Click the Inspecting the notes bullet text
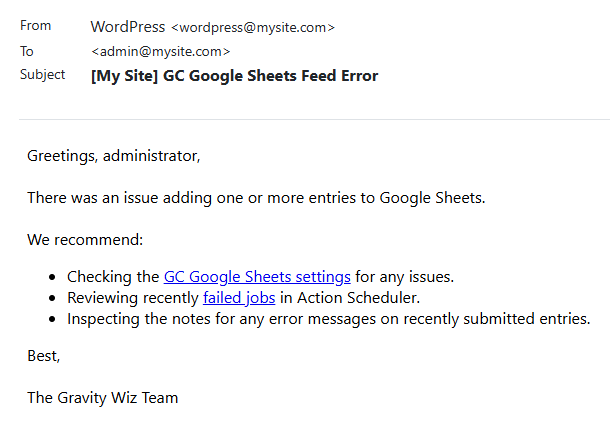Image resolution: width=610 pixels, height=427 pixels. (x=329, y=319)
